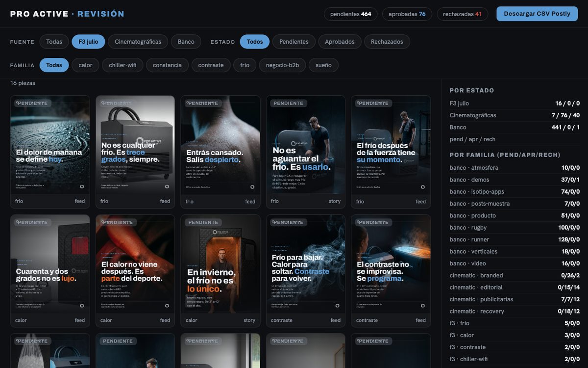Viewport: 588px width, 368px height.
Task: Select the pendientes 464 counter pill
Action: click(x=350, y=14)
